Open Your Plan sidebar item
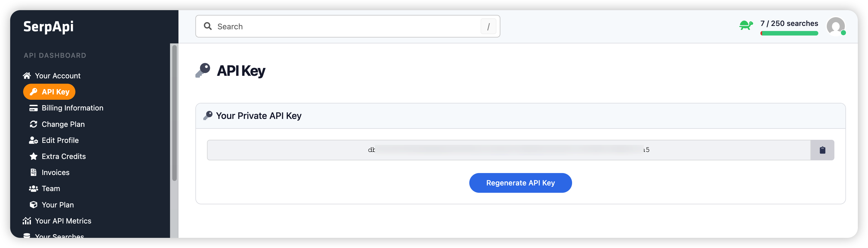868x248 pixels. pos(58,205)
